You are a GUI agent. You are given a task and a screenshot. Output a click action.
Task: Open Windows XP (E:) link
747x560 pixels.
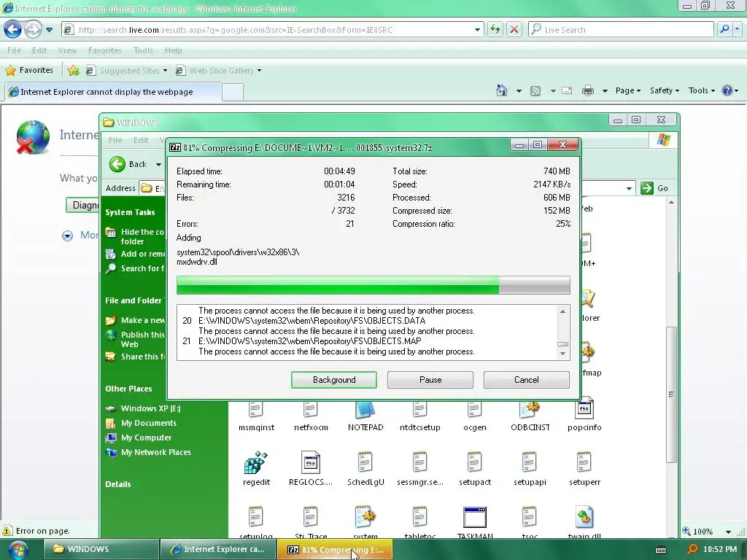tap(150, 408)
